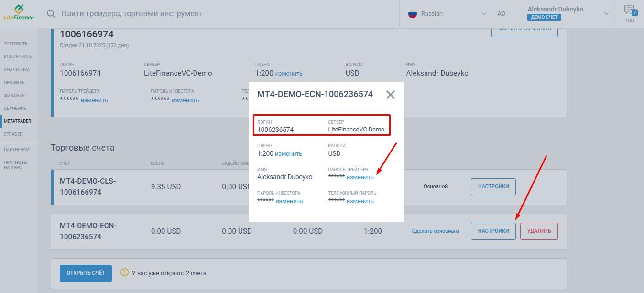Click изменить next to ПАРОЛЬ ТРЕЙДЕРА in popup
Image resolution: width=644 pixels, height=293 pixels.
pos(360,177)
